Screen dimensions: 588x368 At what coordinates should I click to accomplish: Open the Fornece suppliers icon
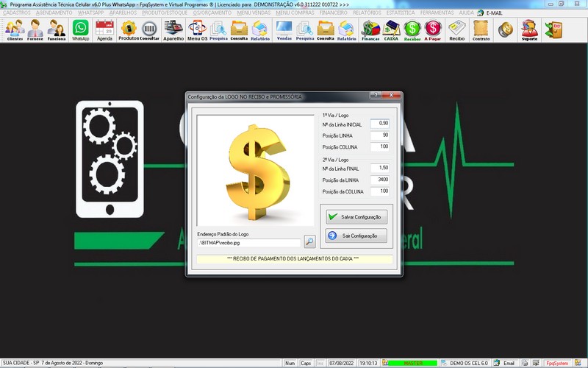(35, 30)
